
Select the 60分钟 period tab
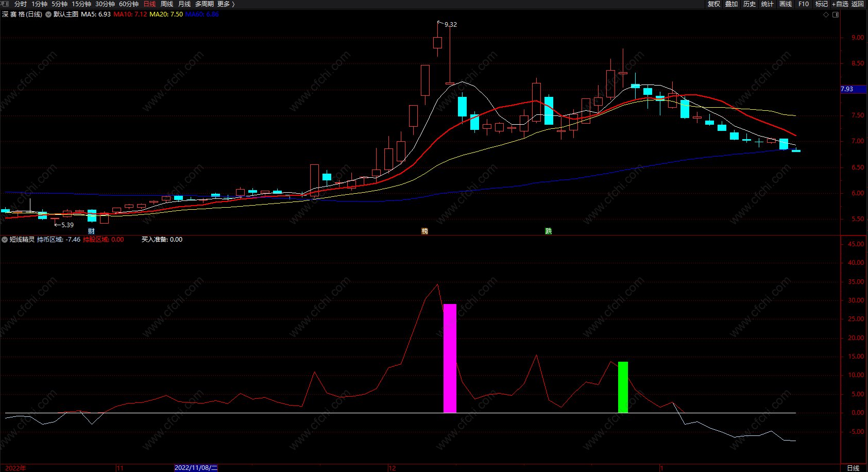(129, 4)
